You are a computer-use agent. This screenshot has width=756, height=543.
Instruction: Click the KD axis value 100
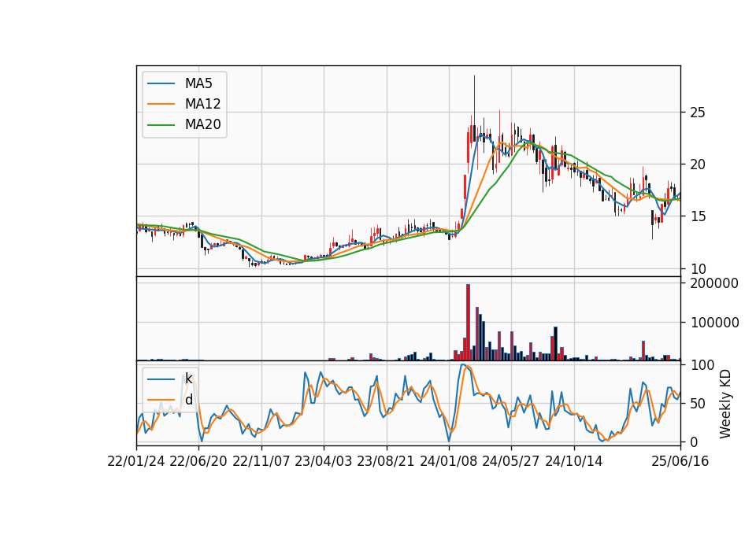pos(702,365)
